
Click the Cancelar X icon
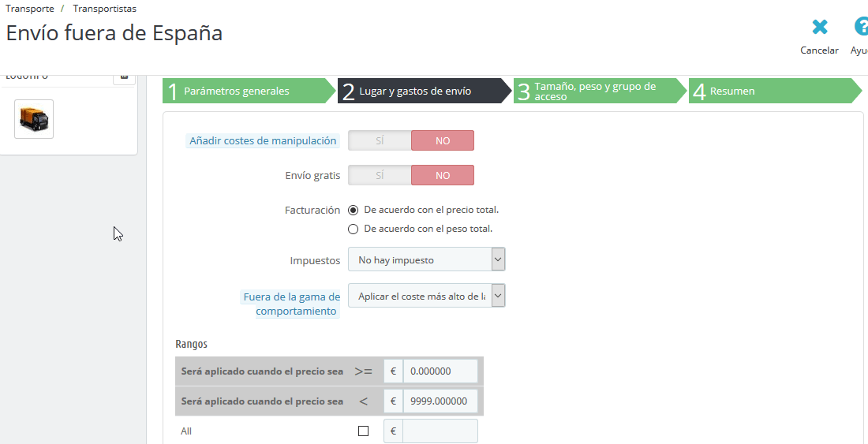[x=819, y=27]
